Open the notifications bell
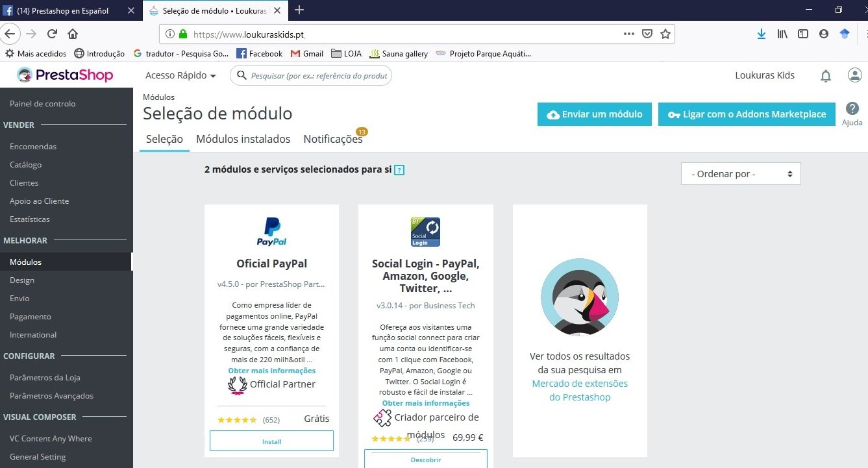 826,76
